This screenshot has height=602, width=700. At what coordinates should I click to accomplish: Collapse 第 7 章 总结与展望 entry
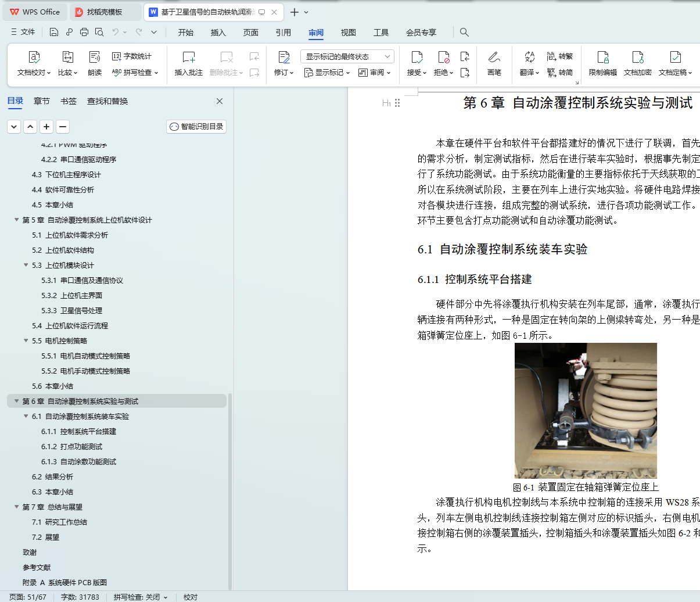click(x=16, y=507)
